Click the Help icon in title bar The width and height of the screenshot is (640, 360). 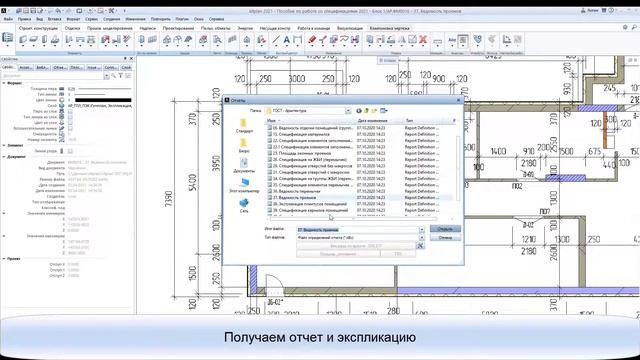pos(611,11)
